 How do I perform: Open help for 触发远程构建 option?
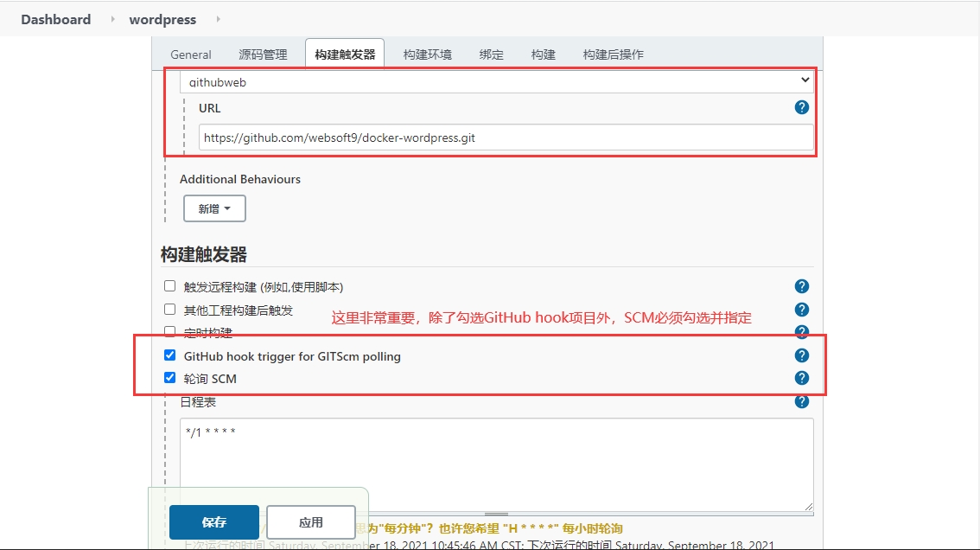801,286
